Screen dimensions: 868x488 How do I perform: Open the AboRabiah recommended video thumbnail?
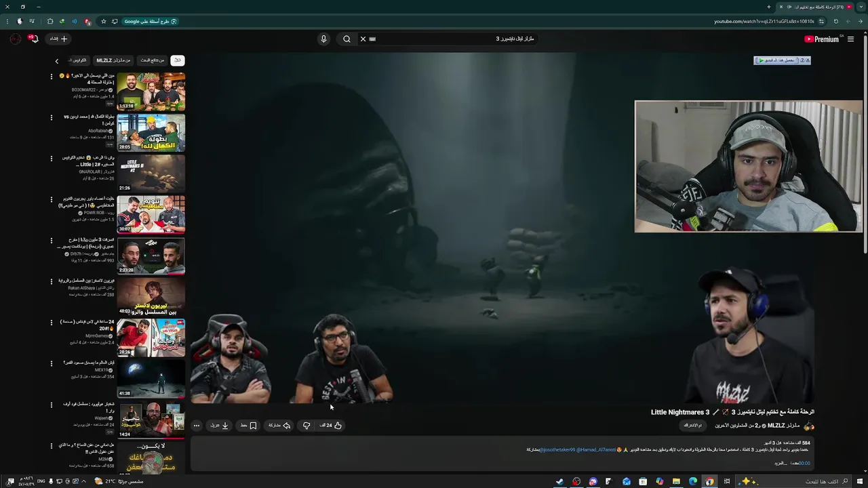coord(151,133)
